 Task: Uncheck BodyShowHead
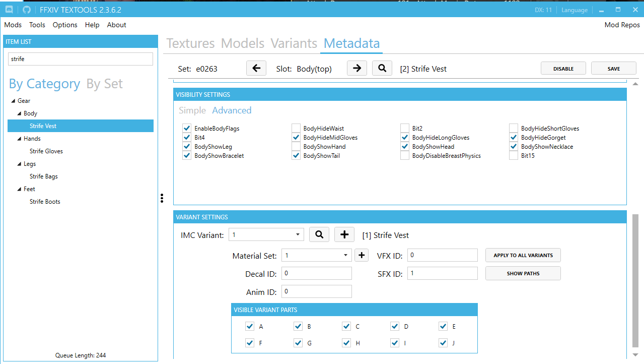404,147
